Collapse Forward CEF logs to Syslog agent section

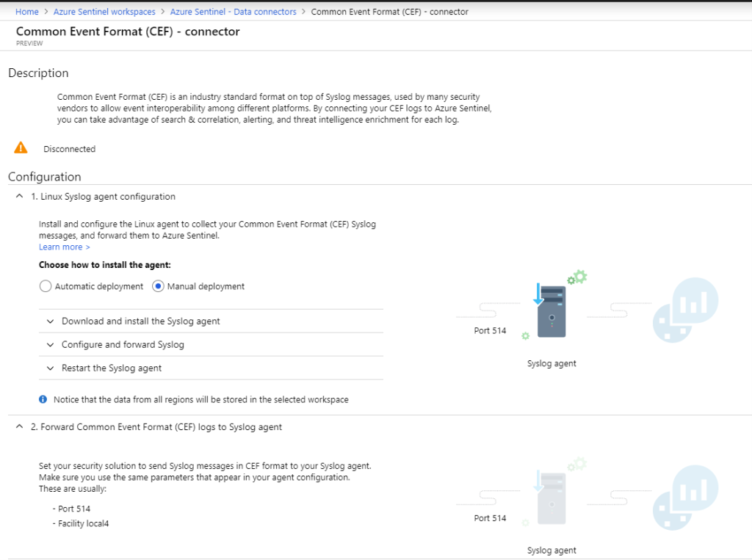(19, 426)
